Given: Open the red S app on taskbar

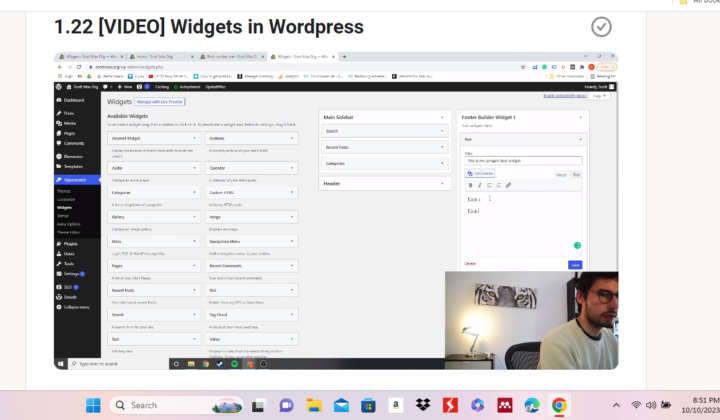Looking at the screenshot, I should click(x=450, y=405).
